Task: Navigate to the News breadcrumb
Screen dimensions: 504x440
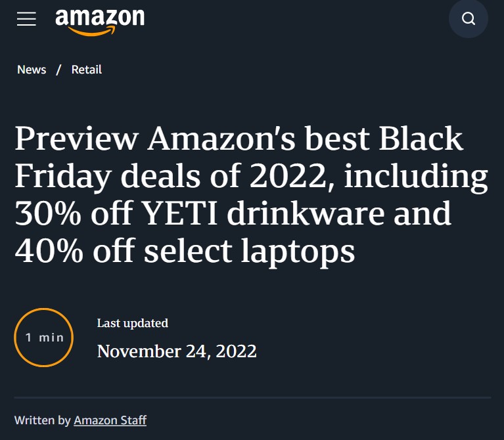Action: coord(32,70)
